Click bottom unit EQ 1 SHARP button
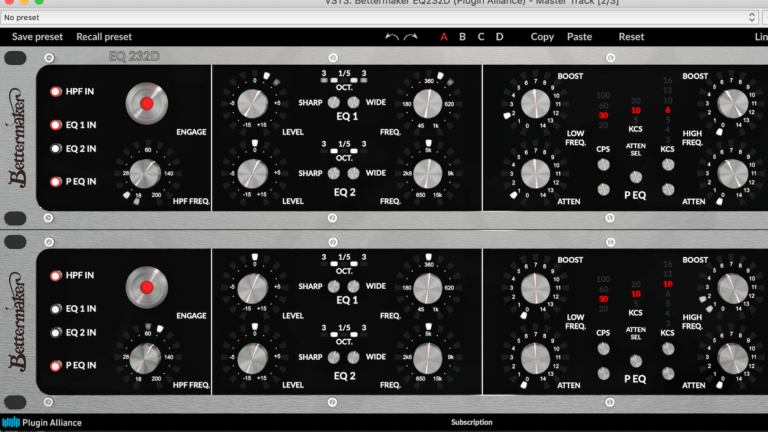 click(334, 286)
